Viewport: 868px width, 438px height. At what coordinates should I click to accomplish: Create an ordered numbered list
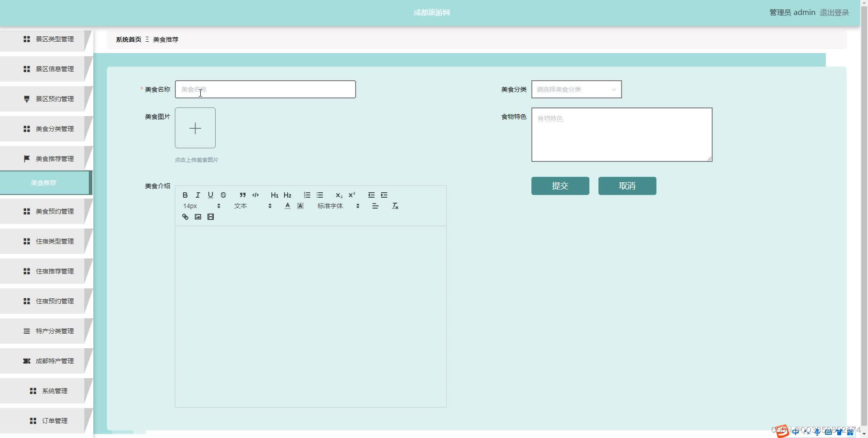(x=307, y=195)
